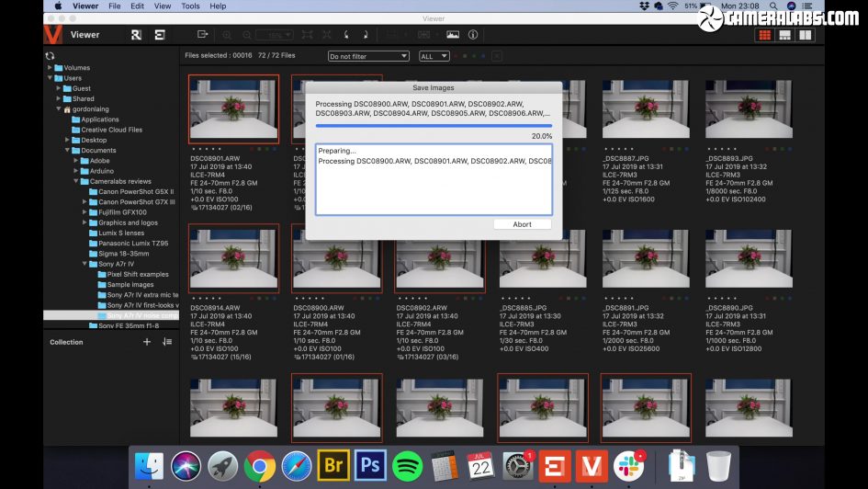868x489 pixels.
Task: Collapse the Cameralabs reviews folder
Action: (x=76, y=181)
